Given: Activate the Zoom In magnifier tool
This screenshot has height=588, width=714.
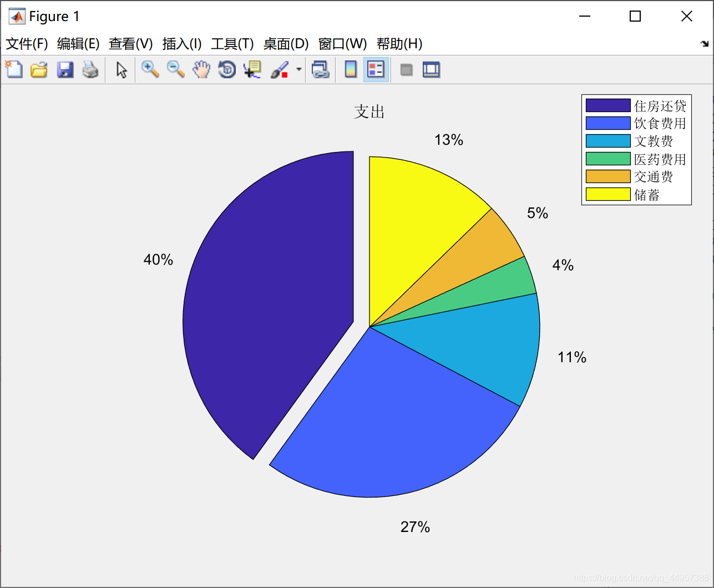Looking at the screenshot, I should click(x=150, y=69).
